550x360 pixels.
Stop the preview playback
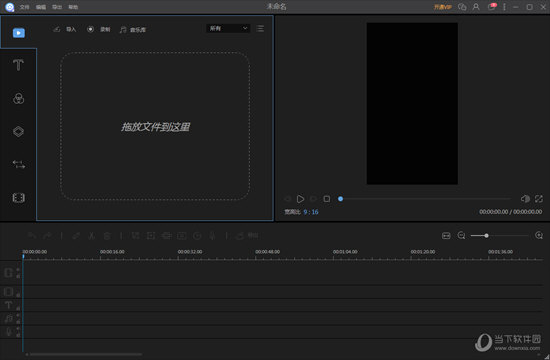[x=327, y=199]
